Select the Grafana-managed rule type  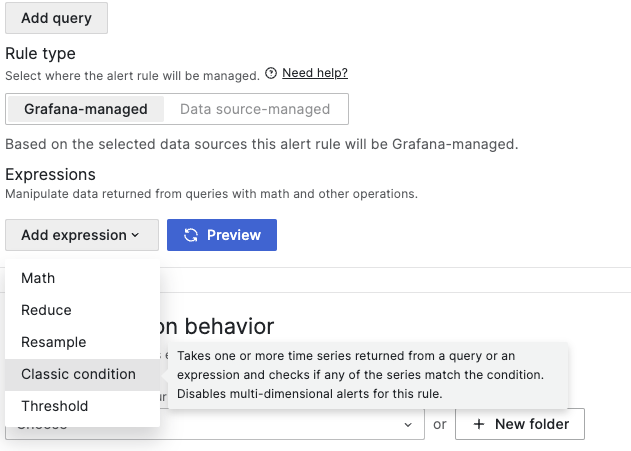click(85, 109)
